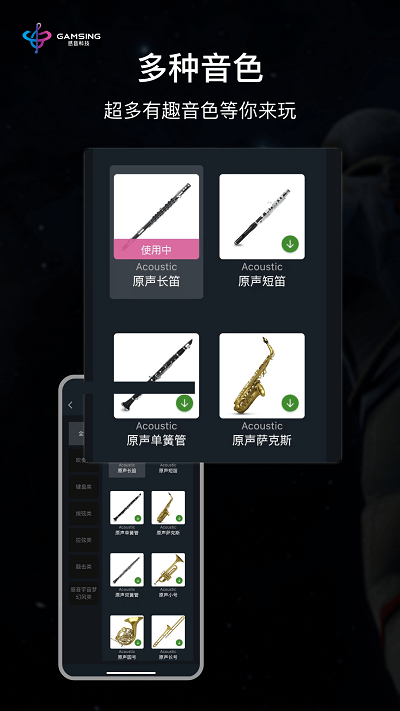This screenshot has height=711, width=400.
Task: Click the GAMSING logo
Action: pyautogui.click(x=62, y=38)
